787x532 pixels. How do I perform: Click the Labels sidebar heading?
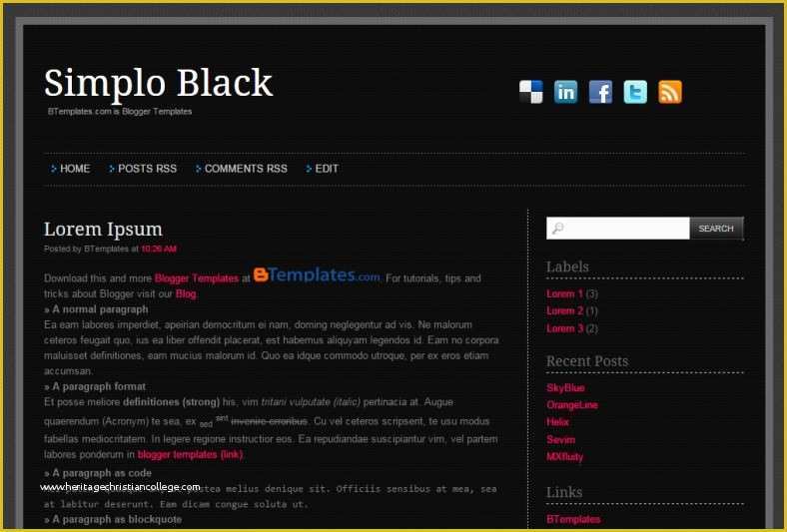point(567,266)
